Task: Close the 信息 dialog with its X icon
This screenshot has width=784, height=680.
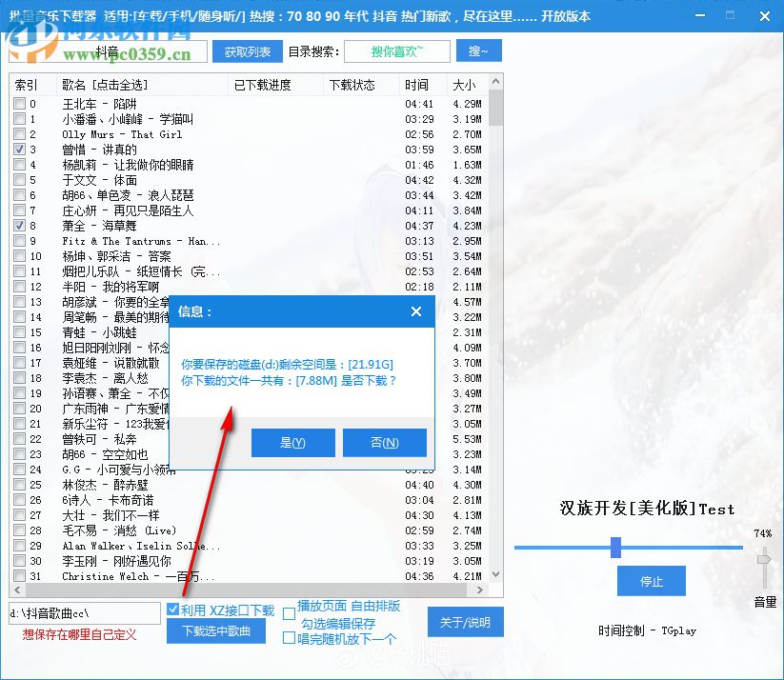Action: [x=416, y=310]
